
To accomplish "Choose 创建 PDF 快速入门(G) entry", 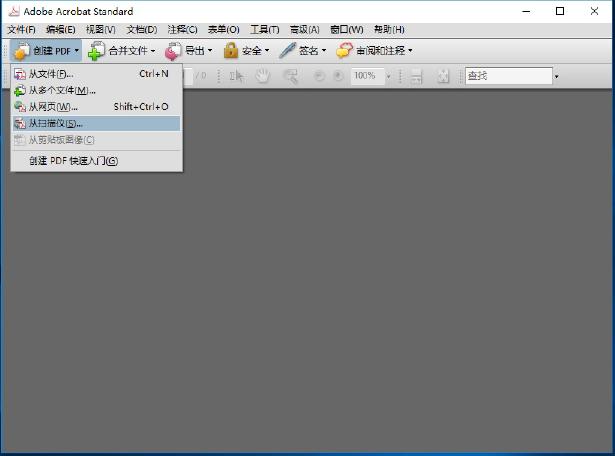I will point(96,161).
